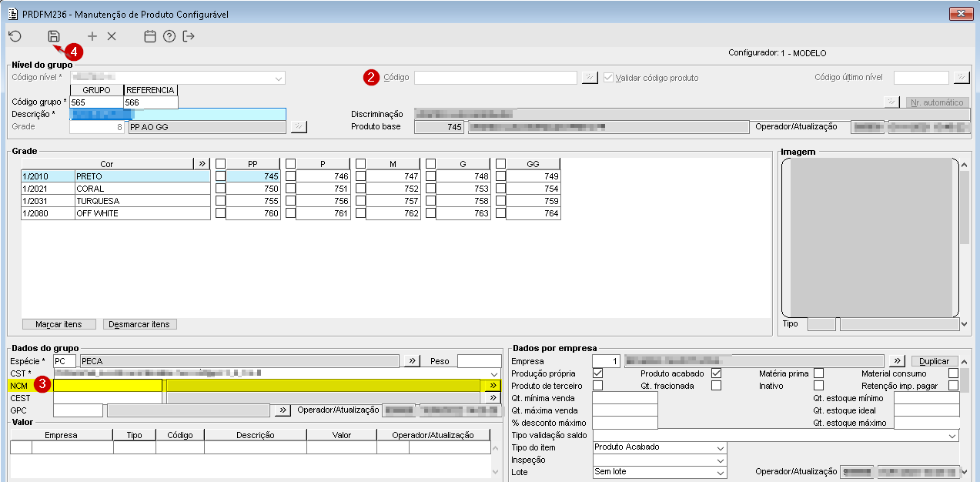Enable the Matéria prima checkbox
The image size is (980, 482).
point(818,373)
